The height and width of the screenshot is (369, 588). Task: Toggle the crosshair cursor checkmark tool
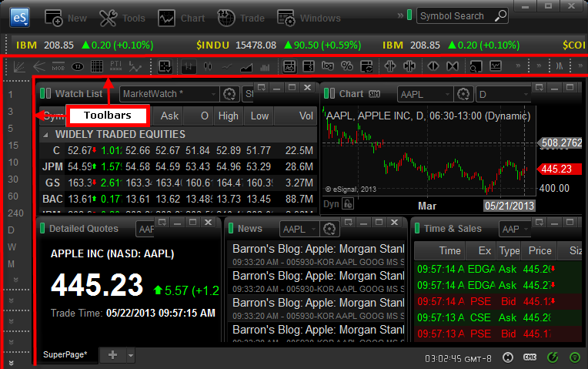[165, 67]
